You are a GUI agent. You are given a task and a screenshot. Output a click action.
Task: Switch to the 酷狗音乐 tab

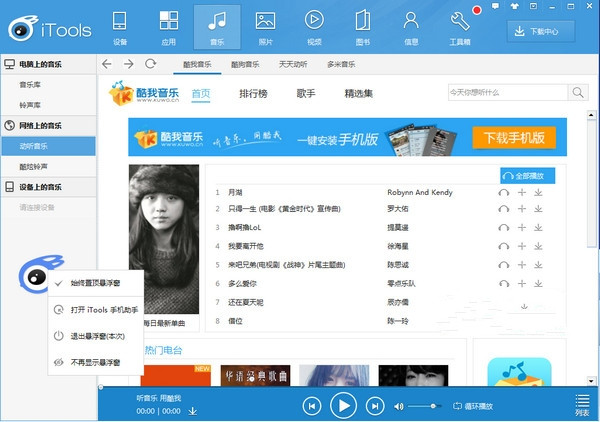tap(246, 64)
